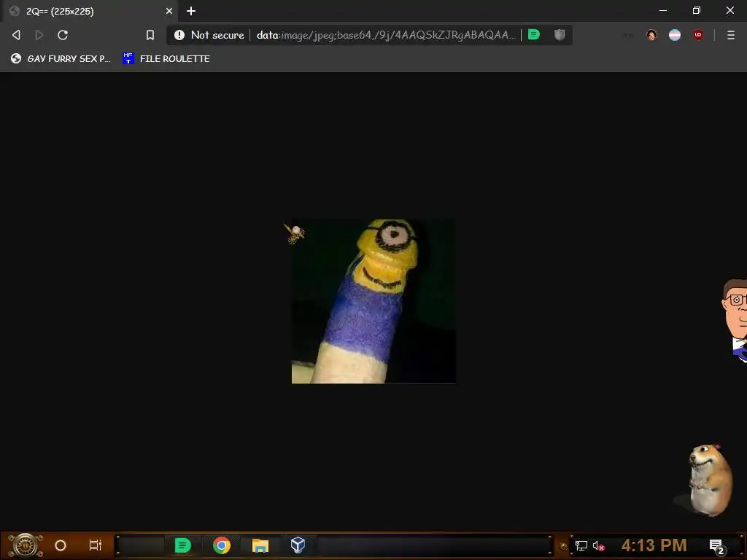Click the network icon in system tray
The width and height of the screenshot is (747, 560).
point(581,545)
